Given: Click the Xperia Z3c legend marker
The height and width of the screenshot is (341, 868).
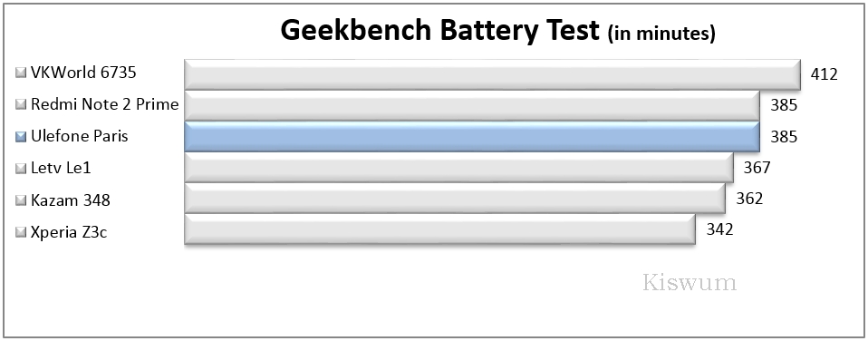Looking at the screenshot, I should pos(22,232).
